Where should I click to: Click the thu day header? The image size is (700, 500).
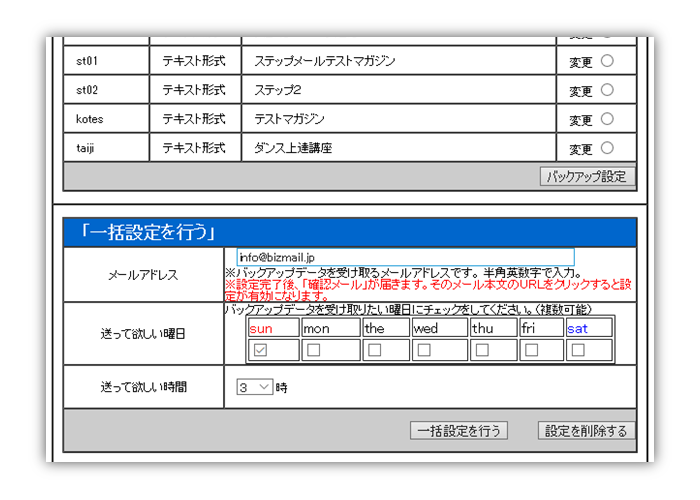494,329
